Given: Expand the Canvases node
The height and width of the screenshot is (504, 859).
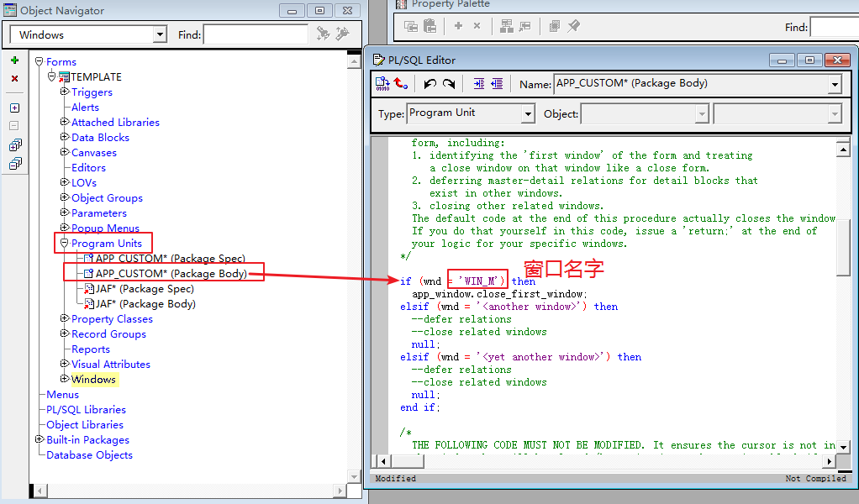Looking at the screenshot, I should pyautogui.click(x=64, y=151).
